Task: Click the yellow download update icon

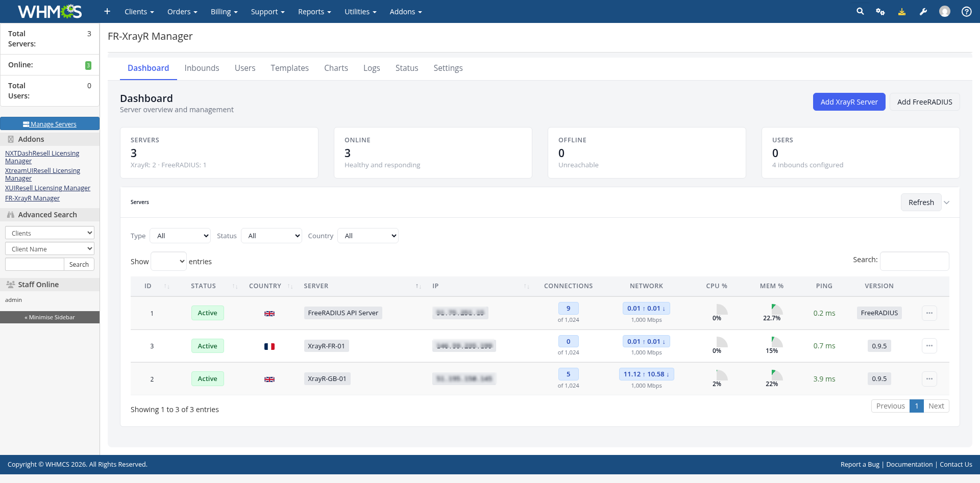Action: [x=902, y=11]
